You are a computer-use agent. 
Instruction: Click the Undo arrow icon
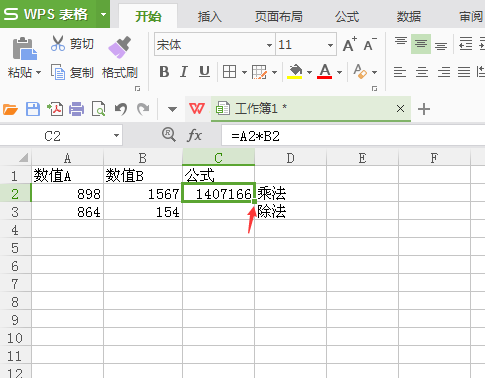pyautogui.click(x=121, y=109)
